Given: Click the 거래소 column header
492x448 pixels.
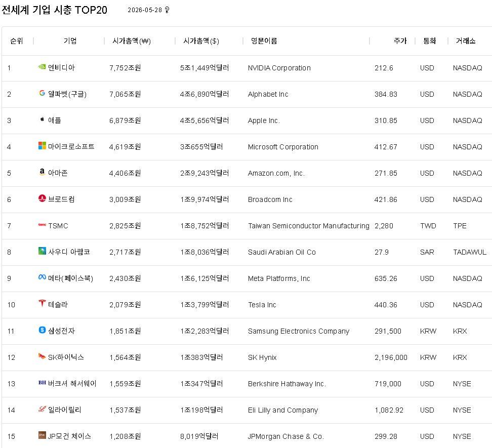Looking at the screenshot, I should tap(466, 41).
